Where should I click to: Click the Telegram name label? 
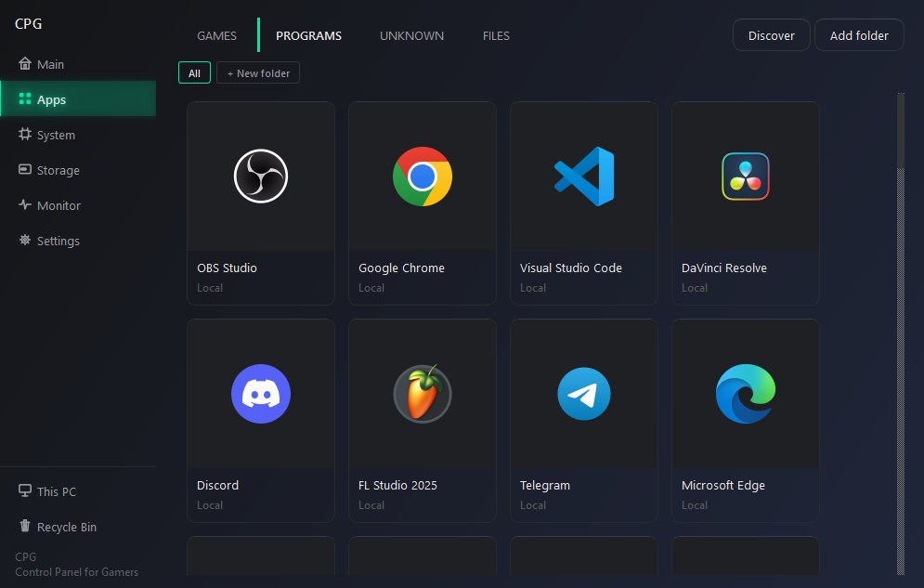coord(545,486)
